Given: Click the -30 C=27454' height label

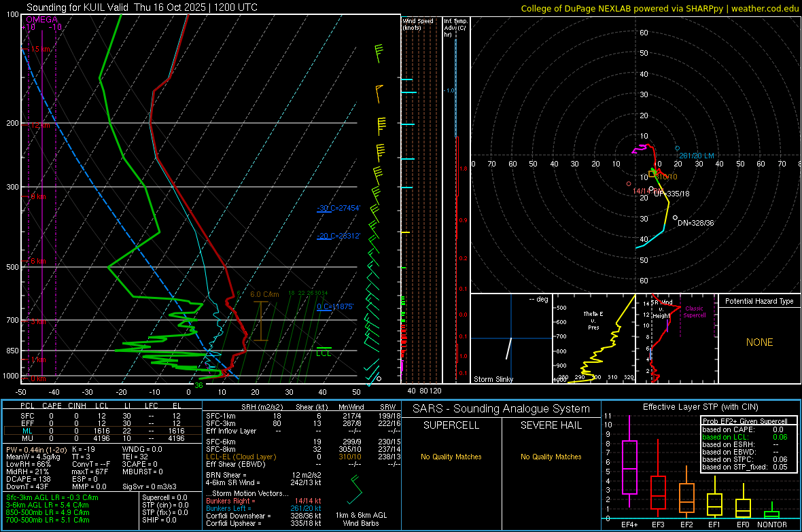Looking at the screenshot, I should pos(338,208).
